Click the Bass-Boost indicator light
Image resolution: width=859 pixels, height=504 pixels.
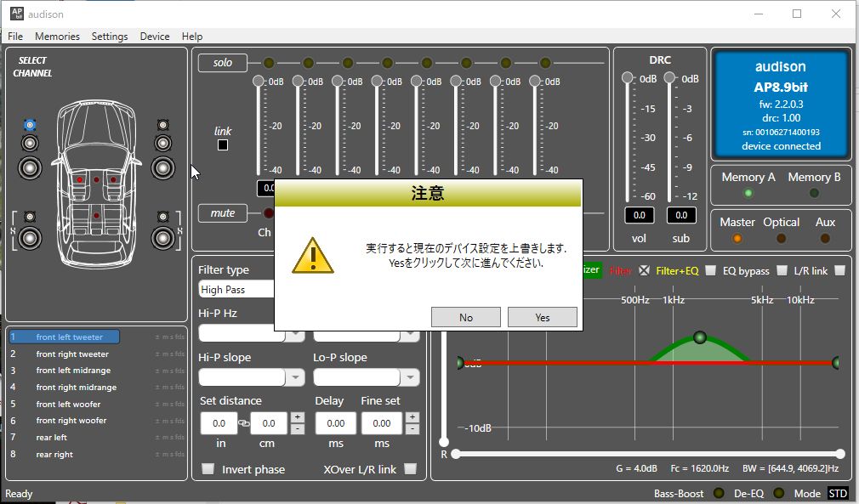pos(719,493)
